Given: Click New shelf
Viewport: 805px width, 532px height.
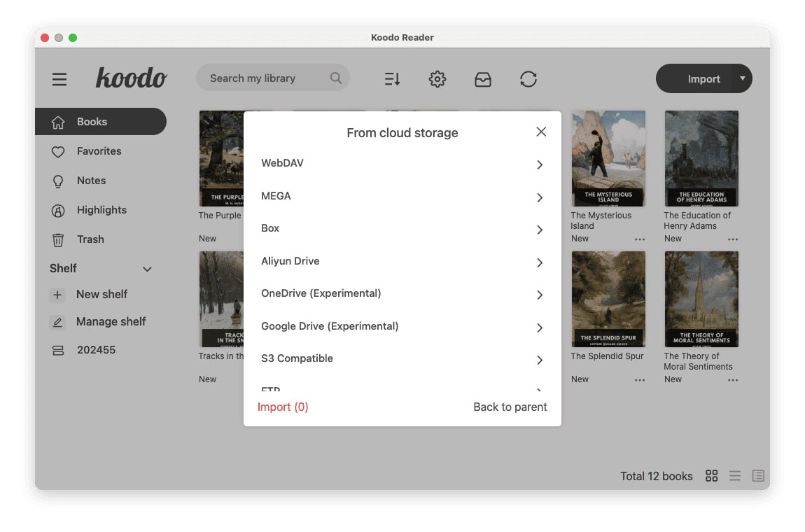Looking at the screenshot, I should [101, 295].
